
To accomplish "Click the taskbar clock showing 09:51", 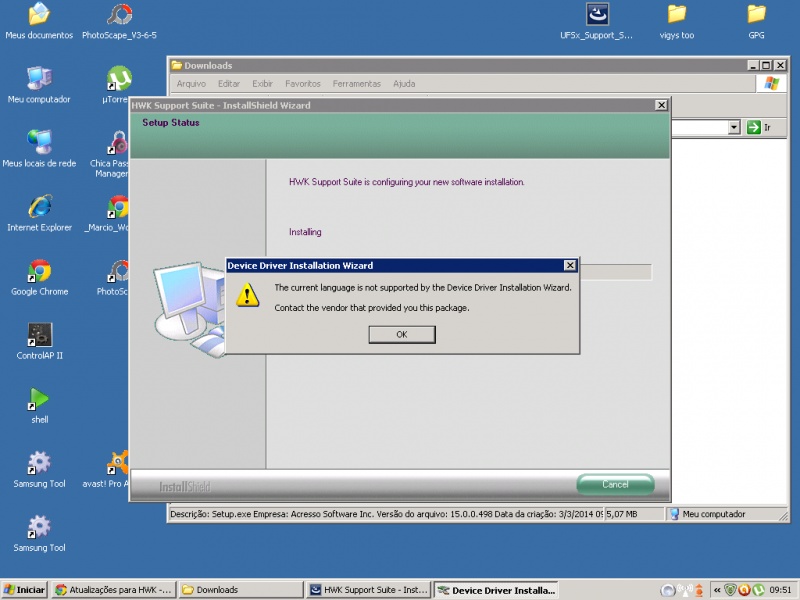I will tap(780, 590).
